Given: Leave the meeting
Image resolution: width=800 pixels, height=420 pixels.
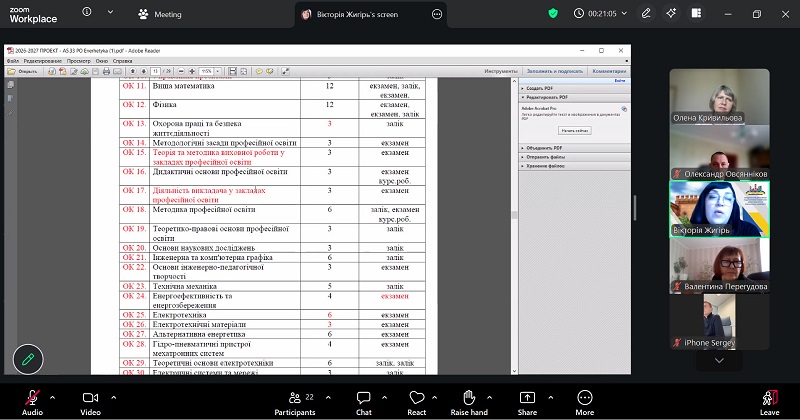Looking at the screenshot, I should click(x=769, y=399).
